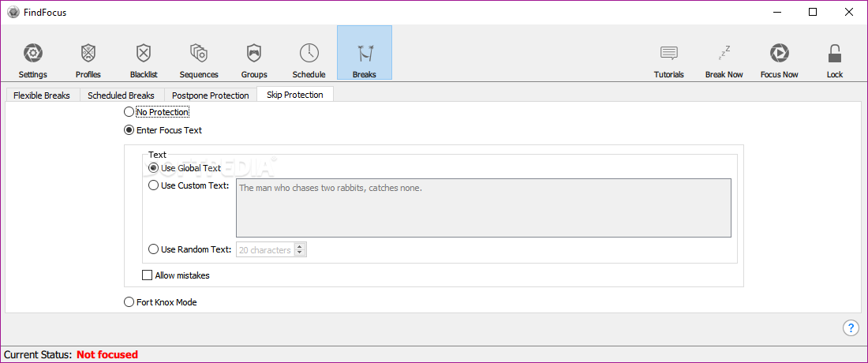Click the Focus Now play icon
The width and height of the screenshot is (868, 363).
[x=780, y=53]
